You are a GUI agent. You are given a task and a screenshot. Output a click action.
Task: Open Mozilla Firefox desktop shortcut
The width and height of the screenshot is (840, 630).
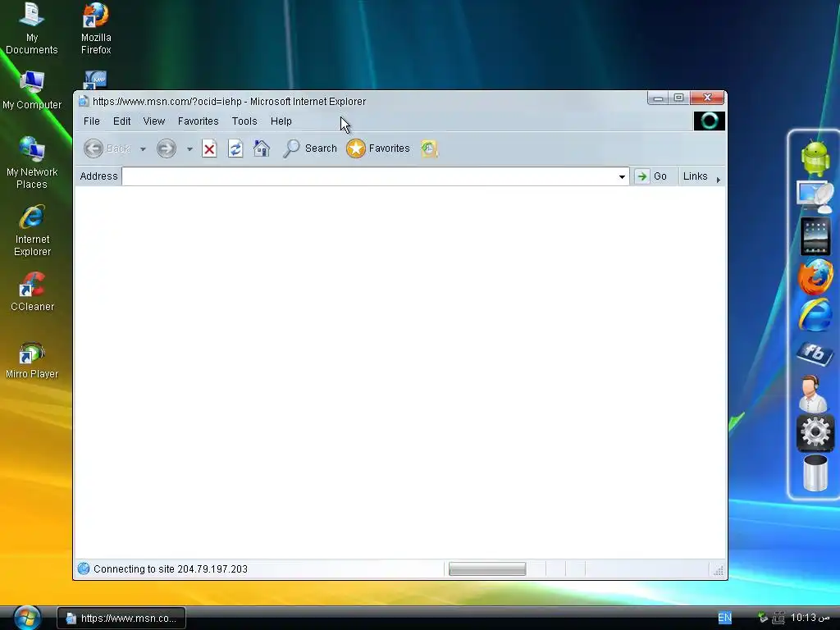pyautogui.click(x=96, y=29)
